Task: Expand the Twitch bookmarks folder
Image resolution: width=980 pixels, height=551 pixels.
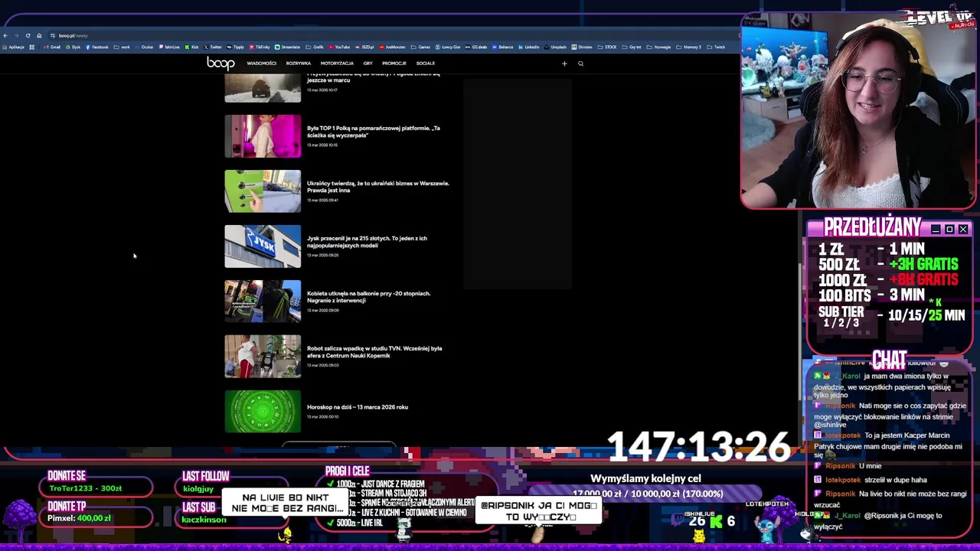Action: click(717, 47)
